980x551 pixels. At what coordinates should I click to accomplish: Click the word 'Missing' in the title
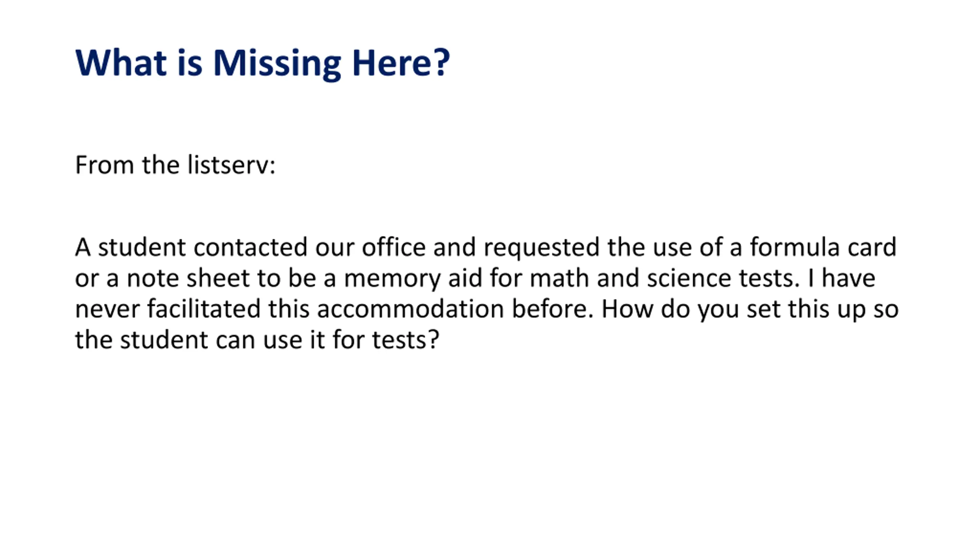277,64
